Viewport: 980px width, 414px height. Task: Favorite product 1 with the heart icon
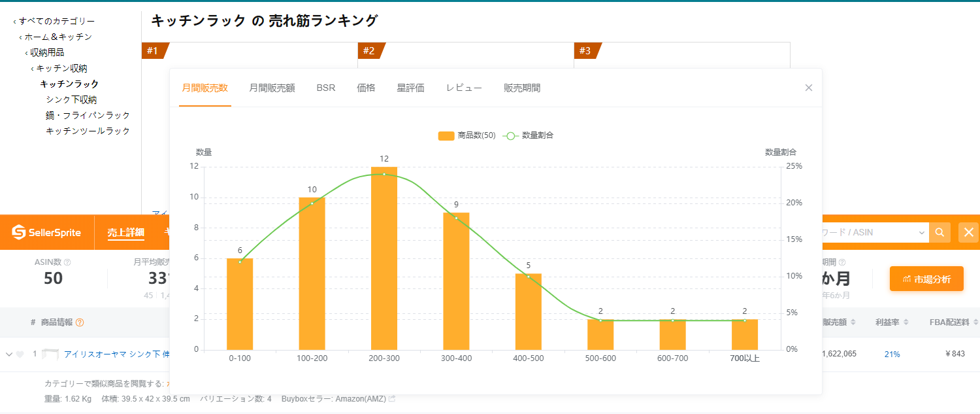click(x=20, y=354)
